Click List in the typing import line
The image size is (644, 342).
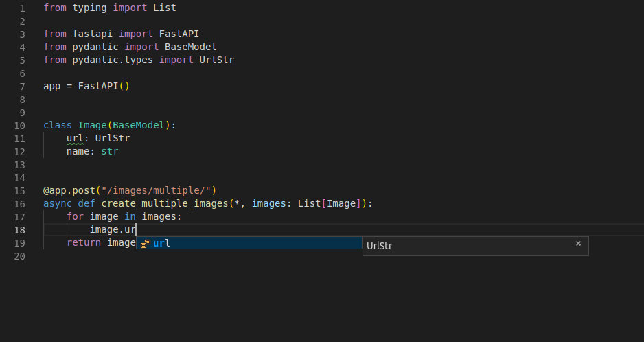click(x=164, y=8)
